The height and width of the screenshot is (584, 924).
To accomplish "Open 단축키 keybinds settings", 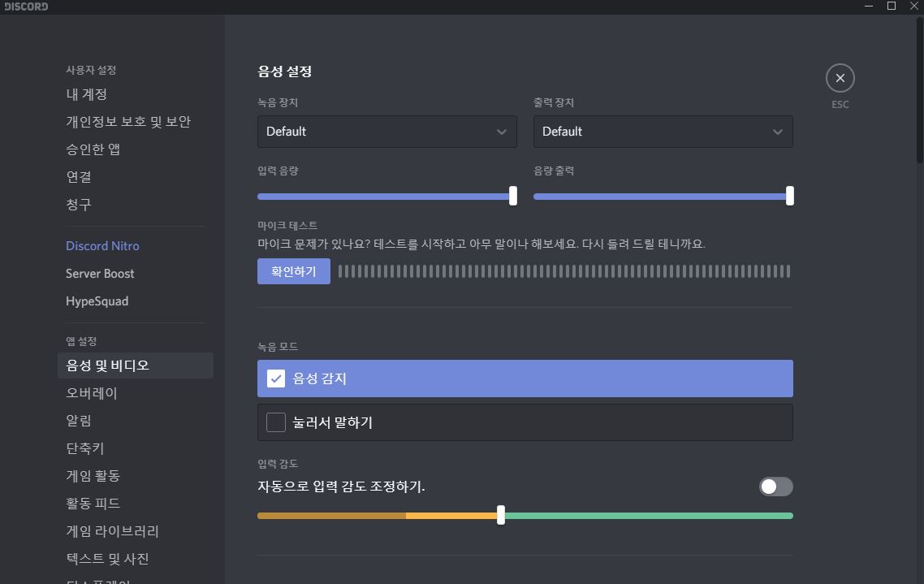I will 85,448.
